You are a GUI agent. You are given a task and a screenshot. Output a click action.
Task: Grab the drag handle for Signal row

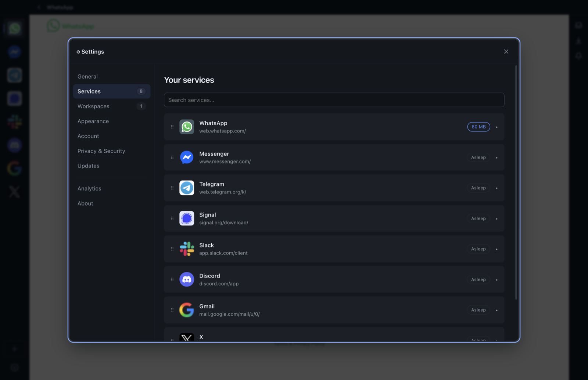pos(172,218)
